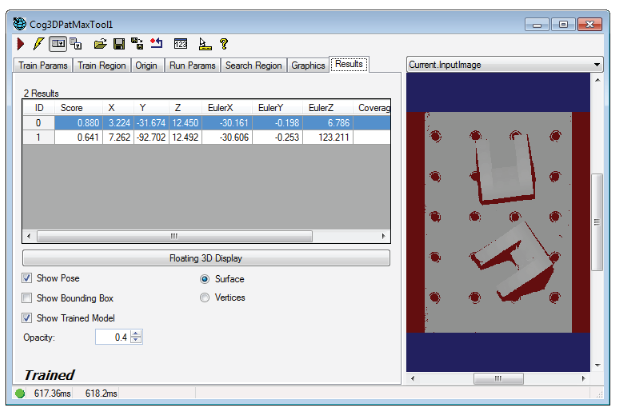Click the results table right scroll arrow

383,236
